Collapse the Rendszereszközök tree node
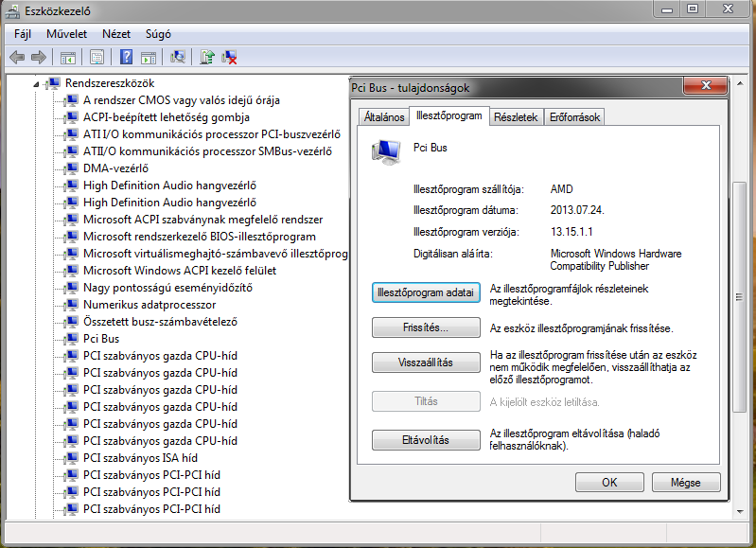756x548 pixels. (x=36, y=84)
